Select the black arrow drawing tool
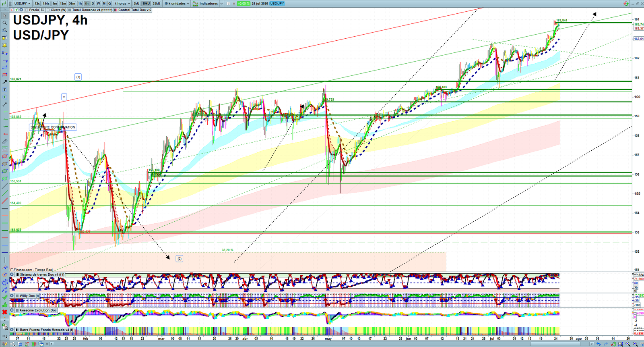The width and height of the screenshot is (644, 347). click(4, 82)
